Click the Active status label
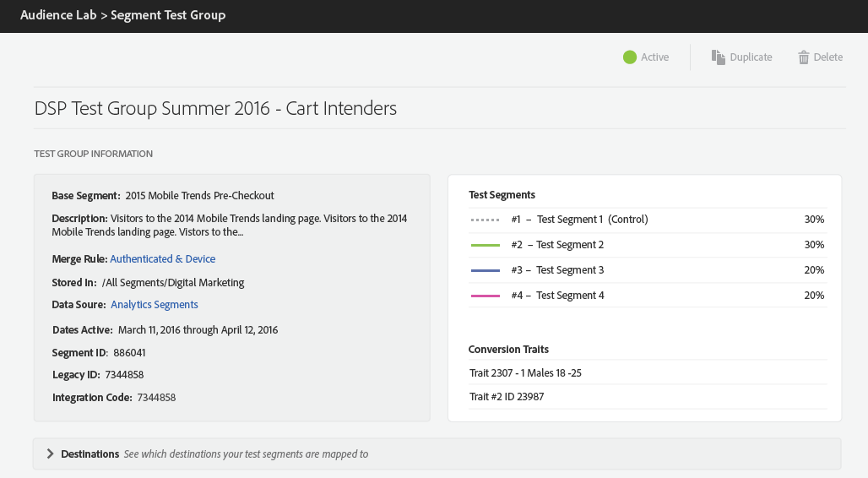 coord(654,57)
